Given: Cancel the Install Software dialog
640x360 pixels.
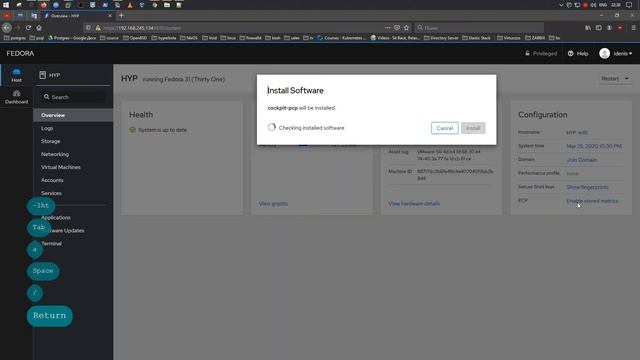Looking at the screenshot, I should [444, 128].
